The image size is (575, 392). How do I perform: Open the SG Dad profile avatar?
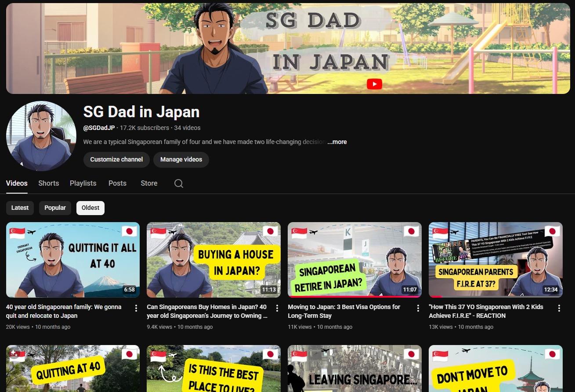pyautogui.click(x=41, y=136)
